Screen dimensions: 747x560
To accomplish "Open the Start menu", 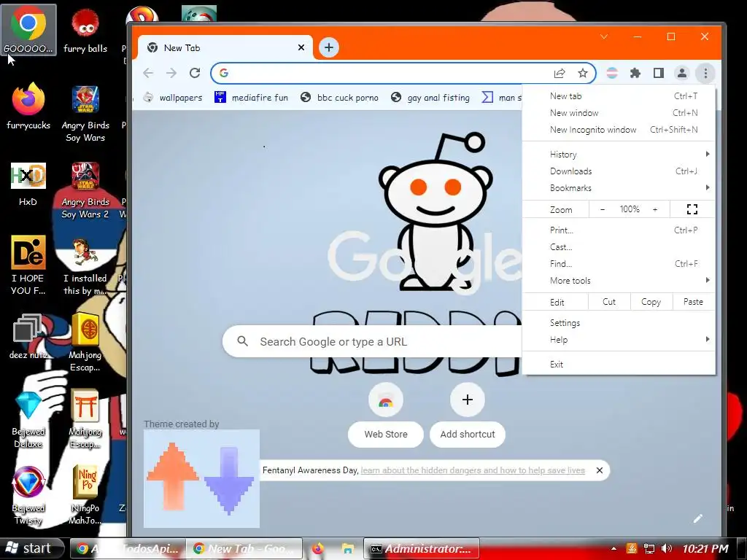I will point(31,548).
